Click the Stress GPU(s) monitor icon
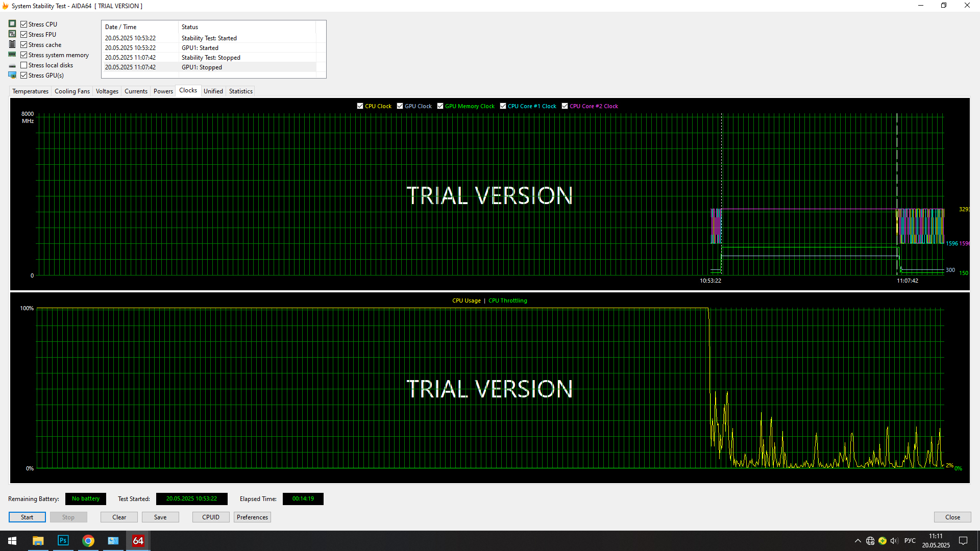Screen dimensions: 980x551 pos(12,75)
